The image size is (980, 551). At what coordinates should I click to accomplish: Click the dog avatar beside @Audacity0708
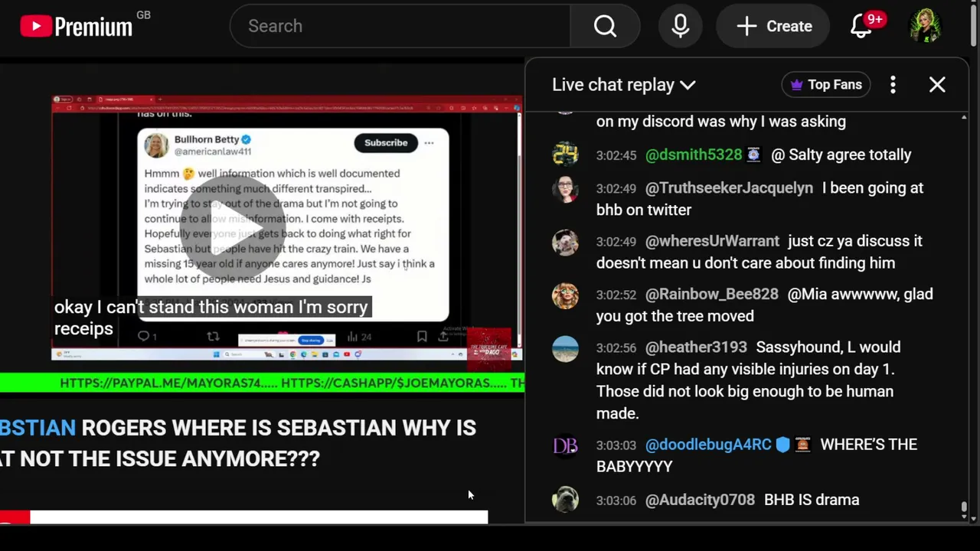[565, 499]
